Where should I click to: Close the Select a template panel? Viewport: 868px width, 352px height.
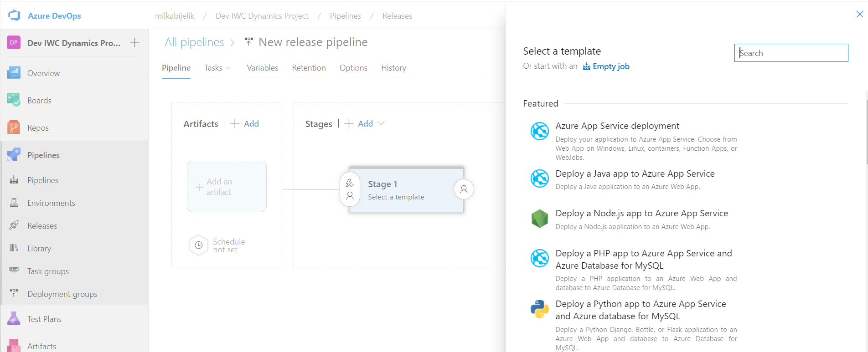pyautogui.click(x=859, y=14)
